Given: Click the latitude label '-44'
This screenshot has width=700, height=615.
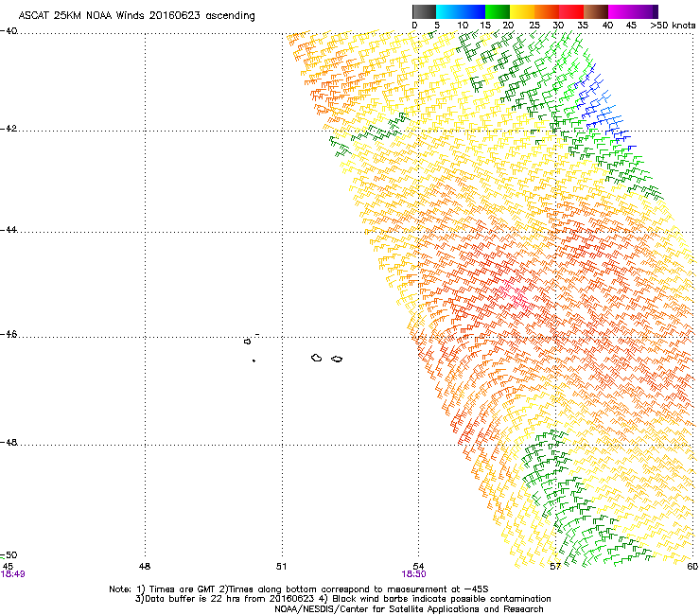Looking at the screenshot, I should pos(9,230).
